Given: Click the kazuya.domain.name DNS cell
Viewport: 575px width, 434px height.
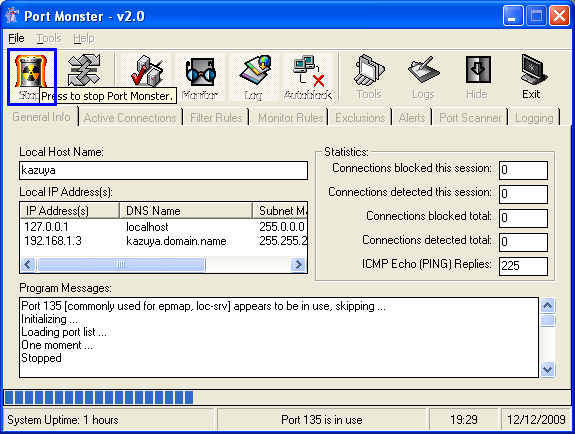Looking at the screenshot, I should (x=176, y=241).
